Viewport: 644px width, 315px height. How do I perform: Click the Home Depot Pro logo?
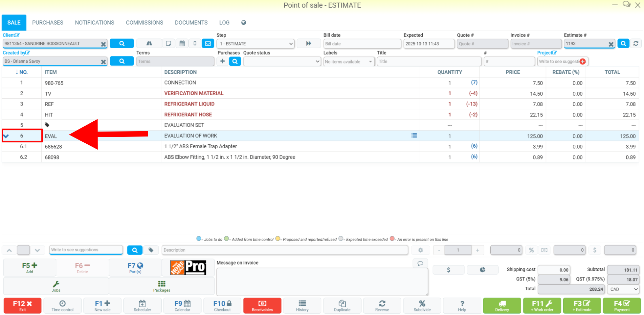click(188, 267)
